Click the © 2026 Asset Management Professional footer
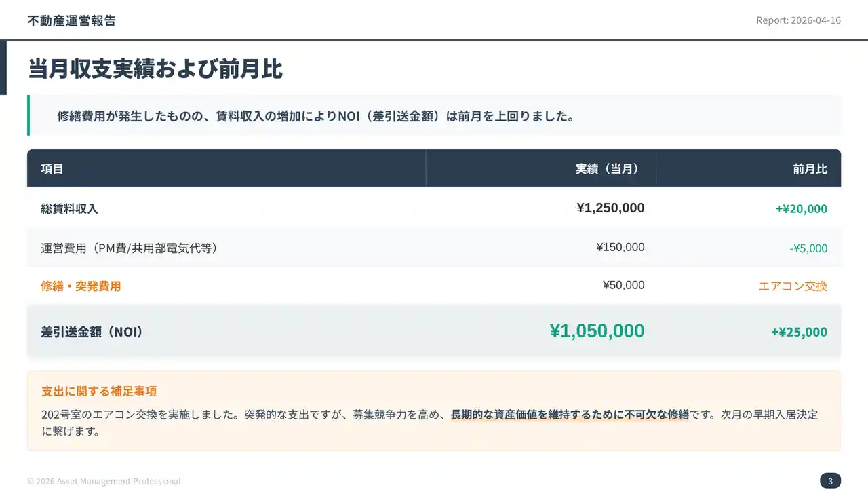The image size is (868, 494). (104, 481)
